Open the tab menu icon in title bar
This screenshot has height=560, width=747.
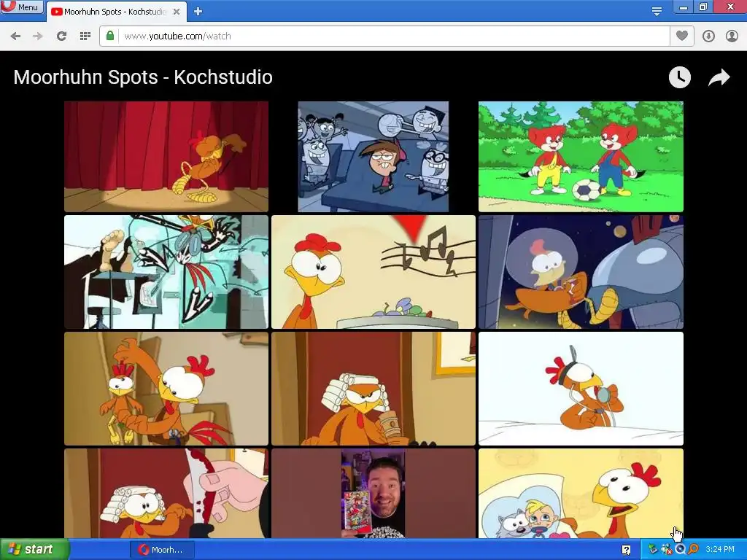657,12
